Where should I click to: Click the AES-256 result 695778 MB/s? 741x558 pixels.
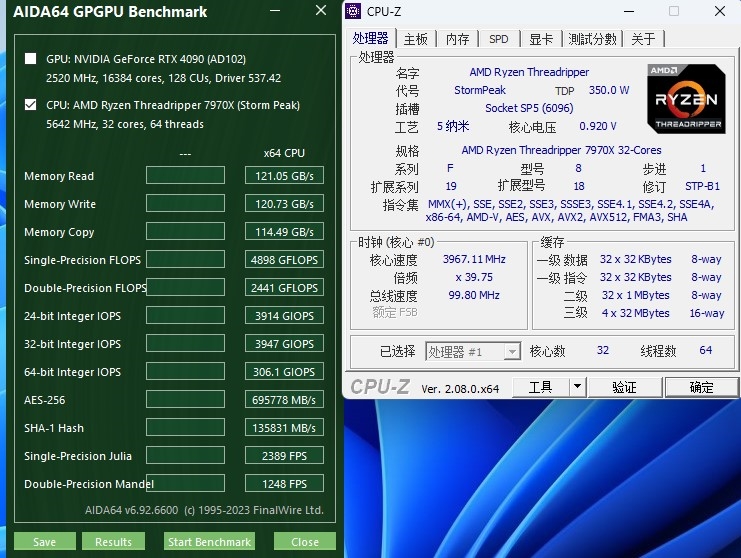284,400
